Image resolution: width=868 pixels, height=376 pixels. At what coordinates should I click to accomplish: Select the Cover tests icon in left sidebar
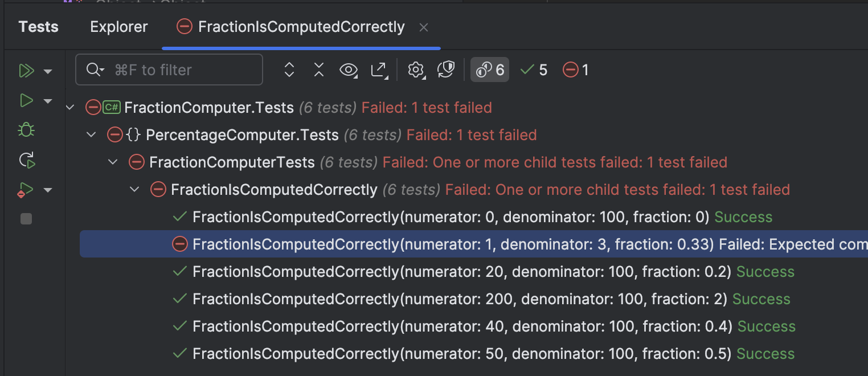click(26, 190)
